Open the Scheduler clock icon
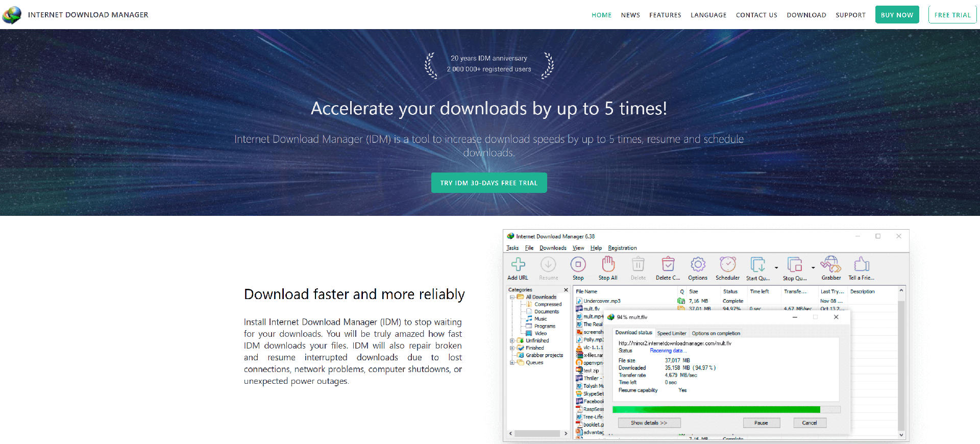The width and height of the screenshot is (980, 444). (x=727, y=264)
